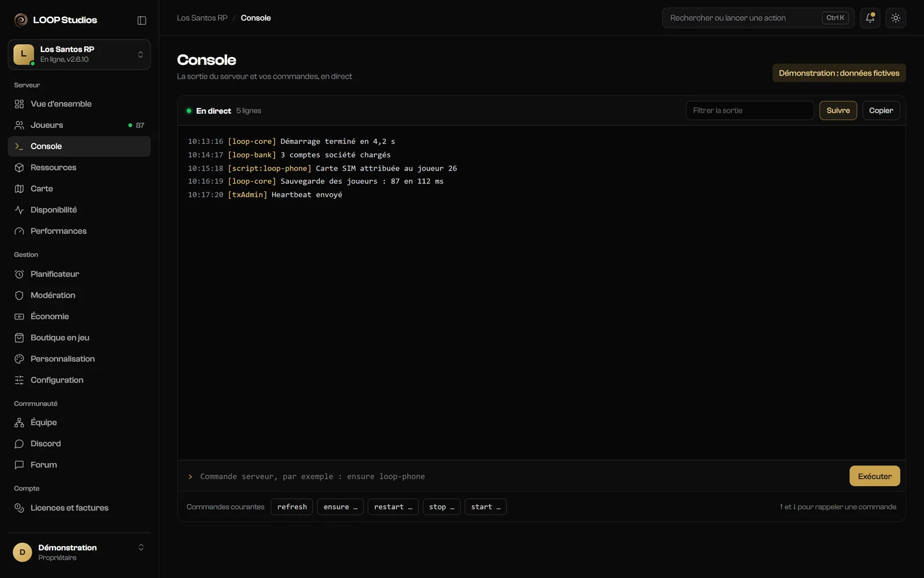Open Licences et factures
This screenshot has height=578, width=924.
79,507
